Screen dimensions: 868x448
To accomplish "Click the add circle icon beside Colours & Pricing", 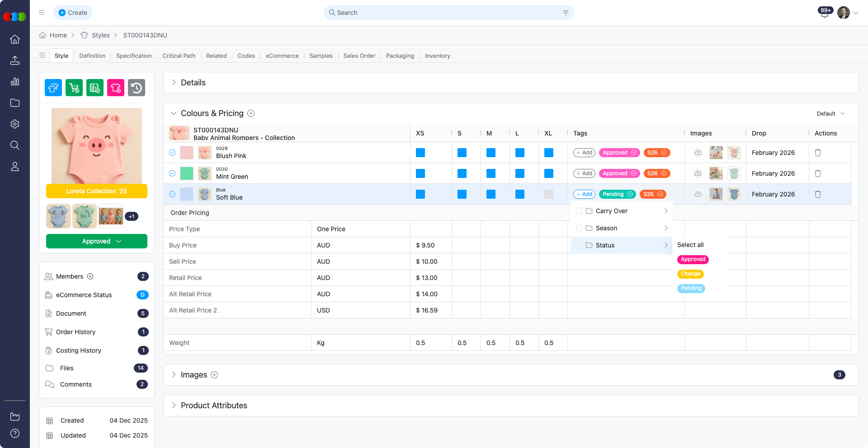I will (x=251, y=113).
